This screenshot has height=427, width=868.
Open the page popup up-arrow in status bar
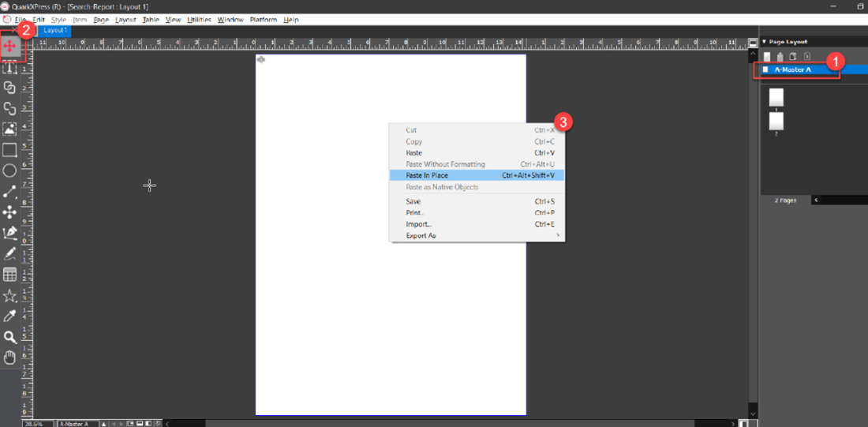click(103, 424)
